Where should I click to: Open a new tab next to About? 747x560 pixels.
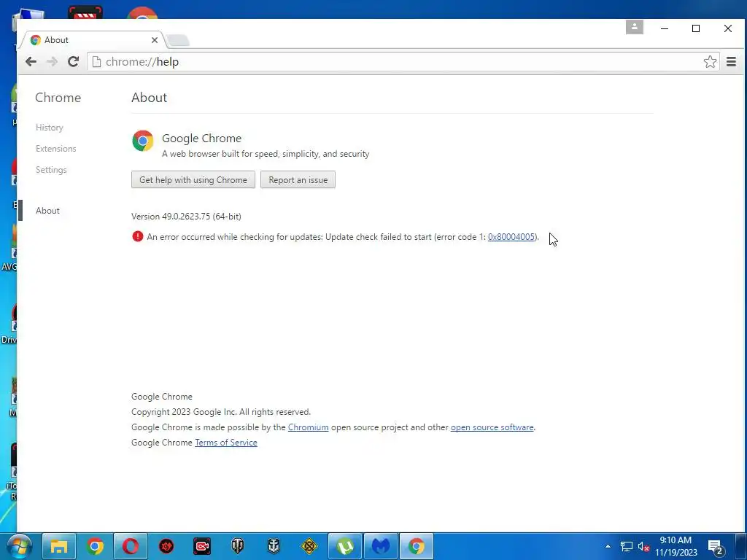[x=179, y=41]
